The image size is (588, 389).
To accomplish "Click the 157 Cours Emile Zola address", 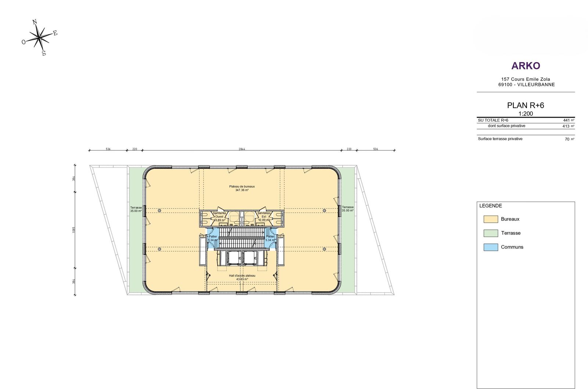I will [526, 79].
